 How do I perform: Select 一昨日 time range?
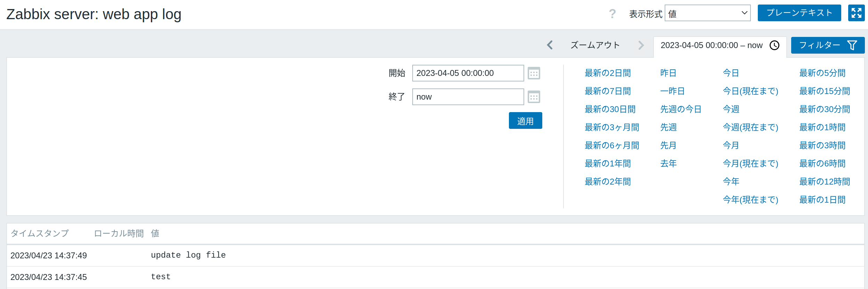tap(672, 91)
